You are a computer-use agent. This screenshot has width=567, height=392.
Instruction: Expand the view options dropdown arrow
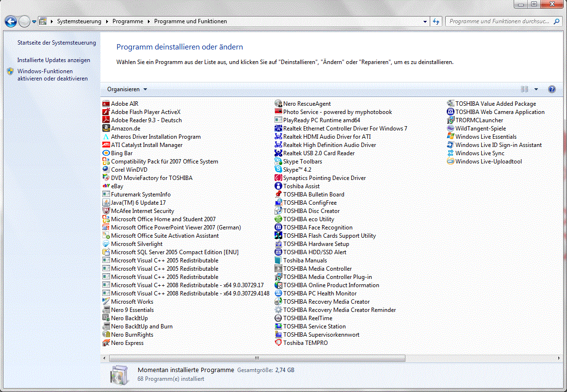pyautogui.click(x=536, y=89)
